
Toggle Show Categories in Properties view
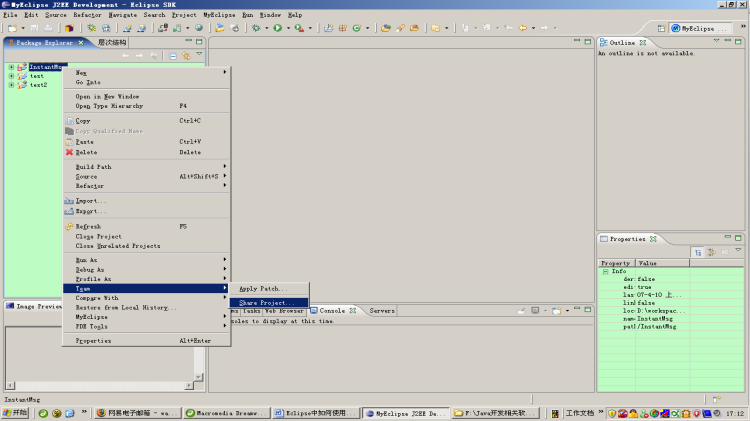698,252
